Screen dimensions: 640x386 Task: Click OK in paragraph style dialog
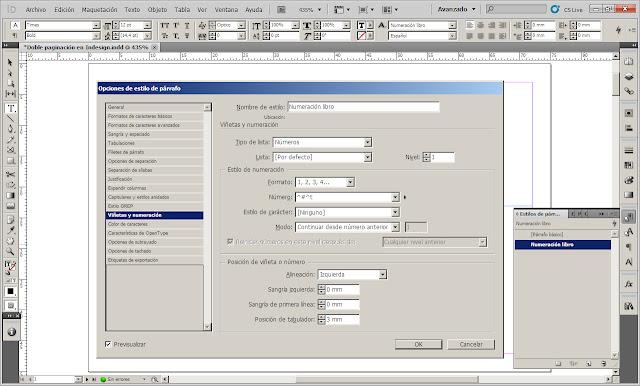click(418, 344)
